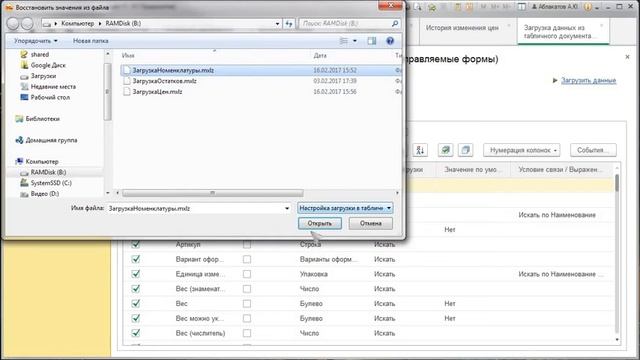Uncheck the ticked box in Артикул row
Screen dimensions: 640x360
point(136,244)
